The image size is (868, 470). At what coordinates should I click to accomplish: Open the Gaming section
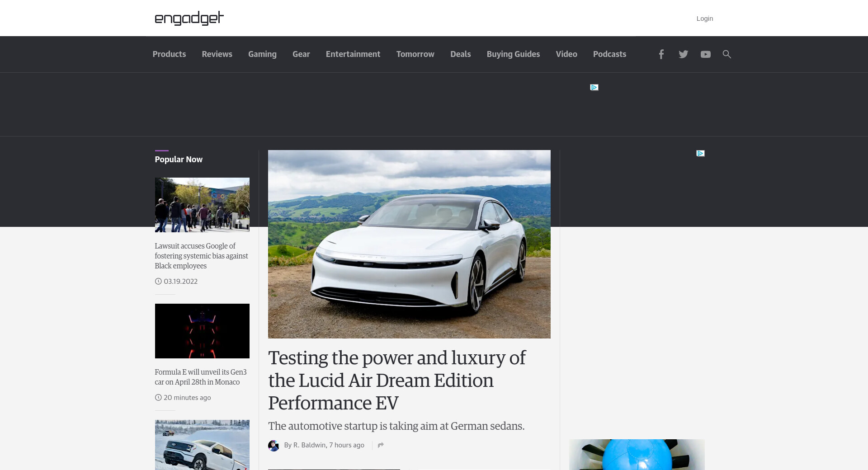click(x=262, y=54)
